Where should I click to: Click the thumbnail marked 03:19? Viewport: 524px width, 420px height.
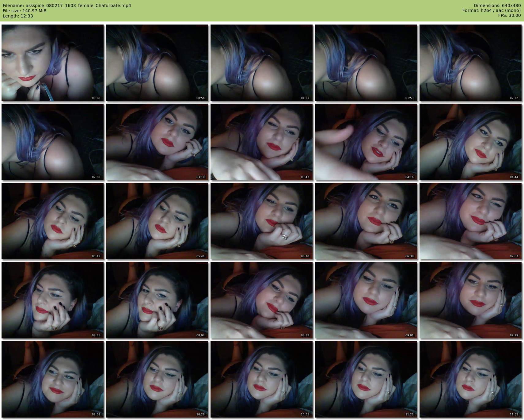click(157, 142)
